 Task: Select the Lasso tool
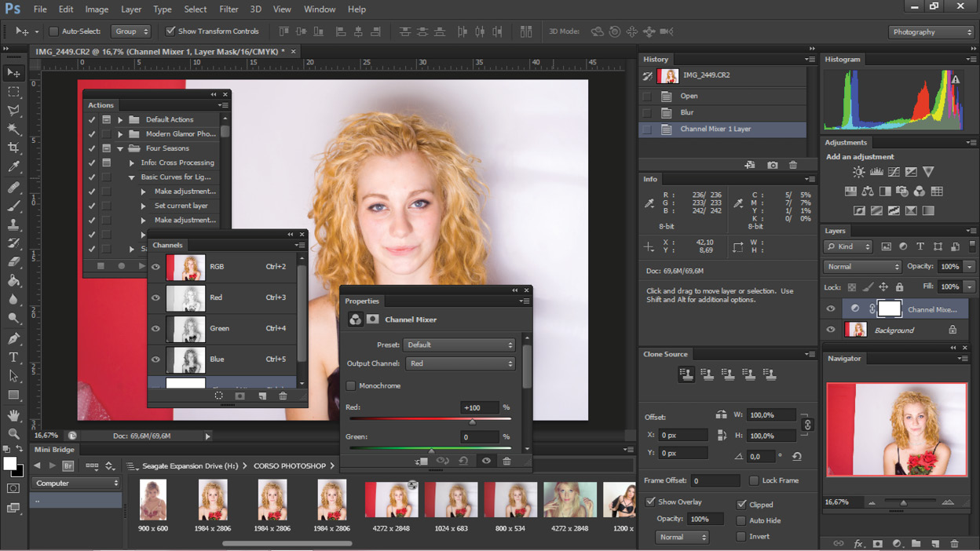point(13,111)
